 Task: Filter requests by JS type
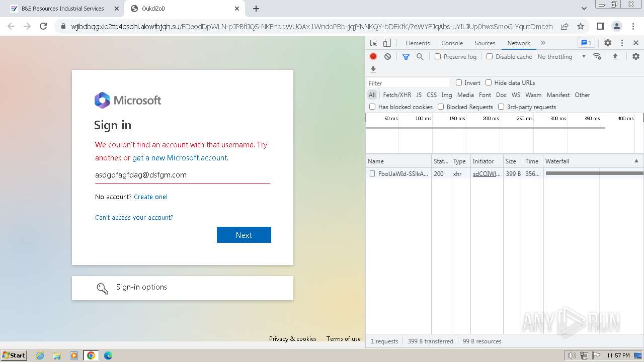click(419, 95)
